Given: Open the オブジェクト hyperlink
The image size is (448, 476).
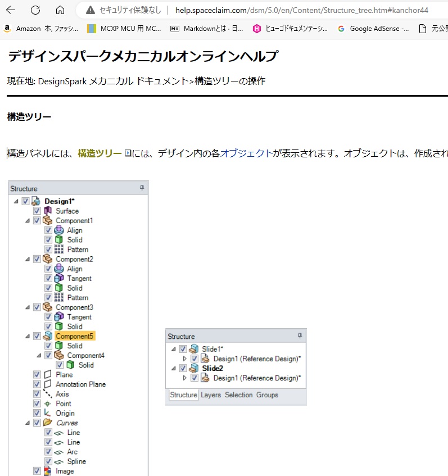Looking at the screenshot, I should (247, 153).
